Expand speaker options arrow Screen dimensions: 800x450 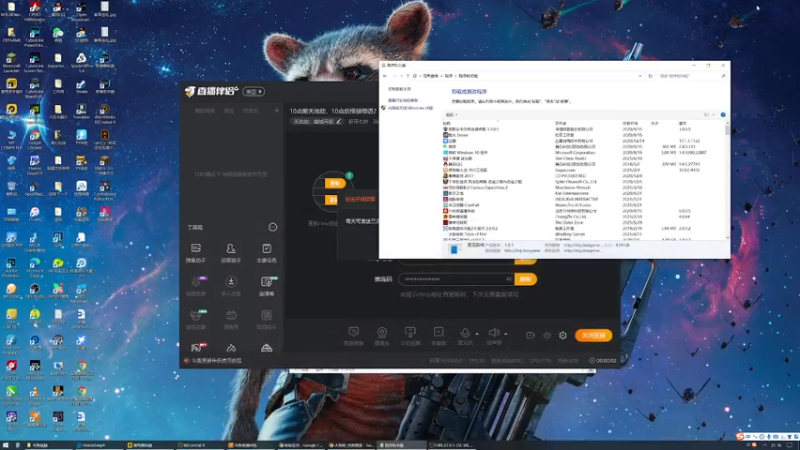tap(506, 334)
